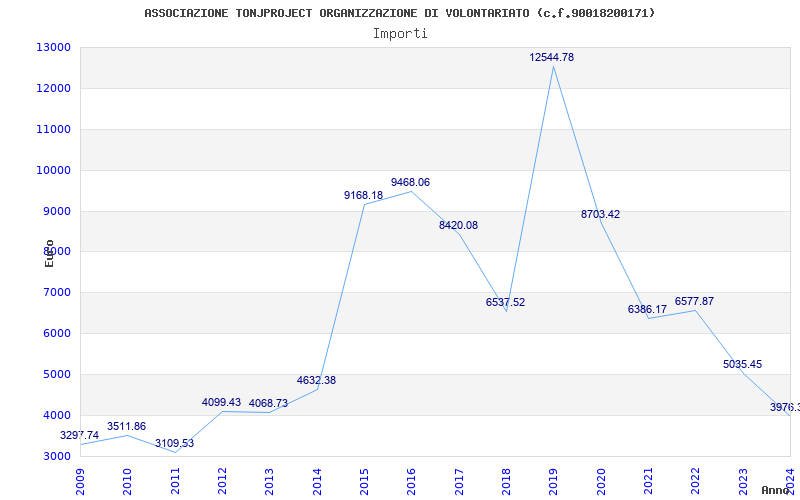The width and height of the screenshot is (800, 500).
Task: Select the 4099.43 data label
Action: tap(221, 402)
